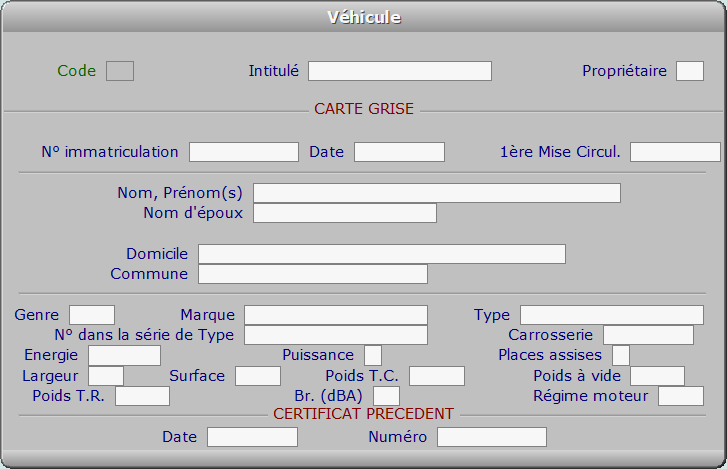Click the Places assises label

(x=550, y=355)
